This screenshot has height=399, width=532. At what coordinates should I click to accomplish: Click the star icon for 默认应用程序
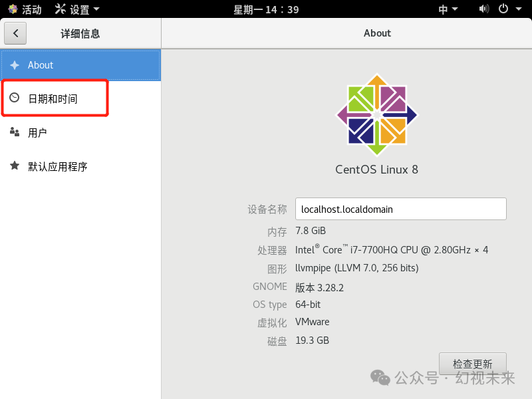15,166
